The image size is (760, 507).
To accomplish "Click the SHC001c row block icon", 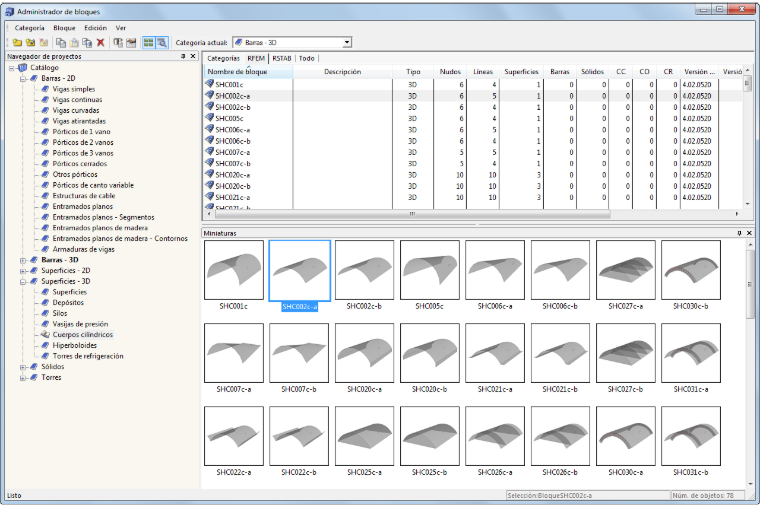I will (x=209, y=84).
